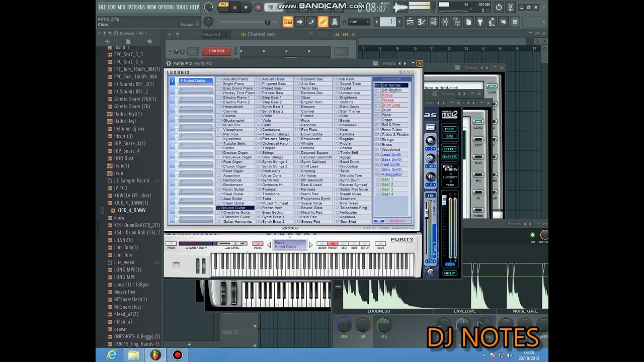Image resolution: width=644 pixels, height=362 pixels.
Task: Click the microphone icon in top toolbar
Action: point(492,22)
